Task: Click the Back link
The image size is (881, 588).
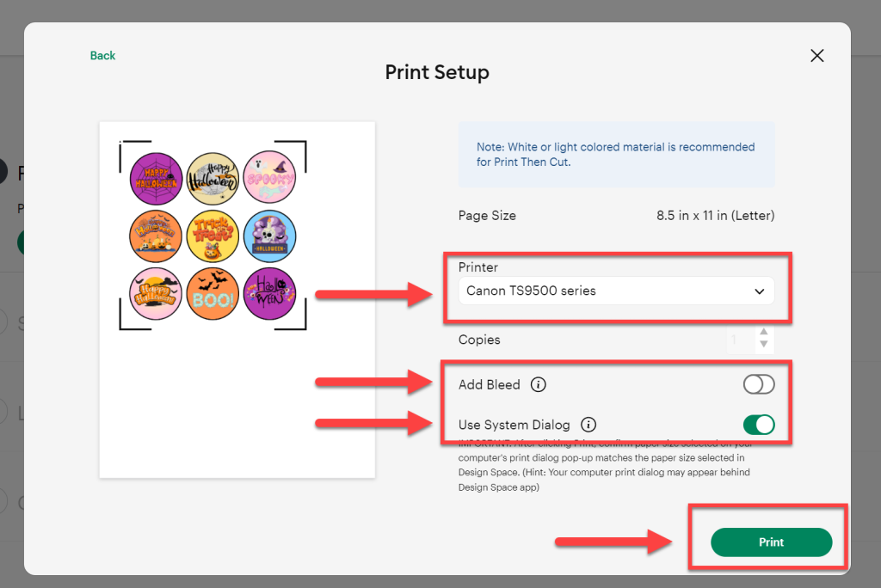Action: (103, 56)
